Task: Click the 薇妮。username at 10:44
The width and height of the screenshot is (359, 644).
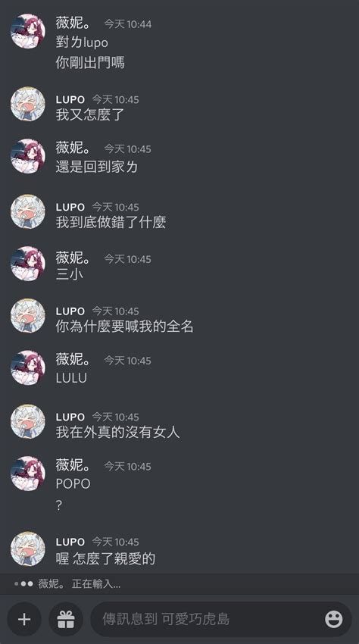Action: click(x=73, y=23)
